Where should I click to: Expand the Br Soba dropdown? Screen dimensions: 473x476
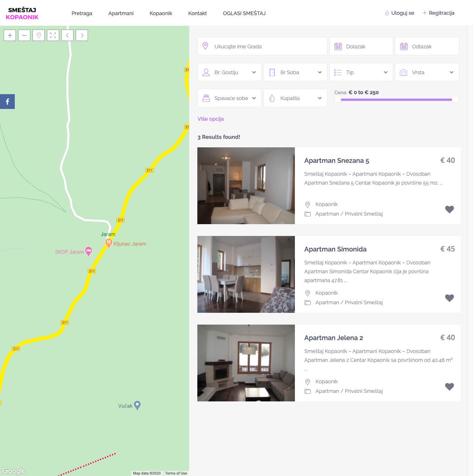click(295, 72)
